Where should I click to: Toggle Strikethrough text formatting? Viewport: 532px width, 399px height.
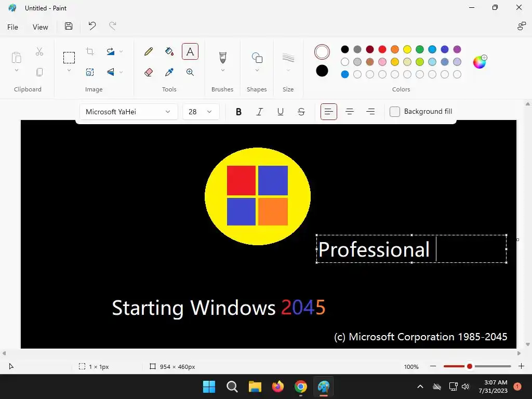click(301, 112)
